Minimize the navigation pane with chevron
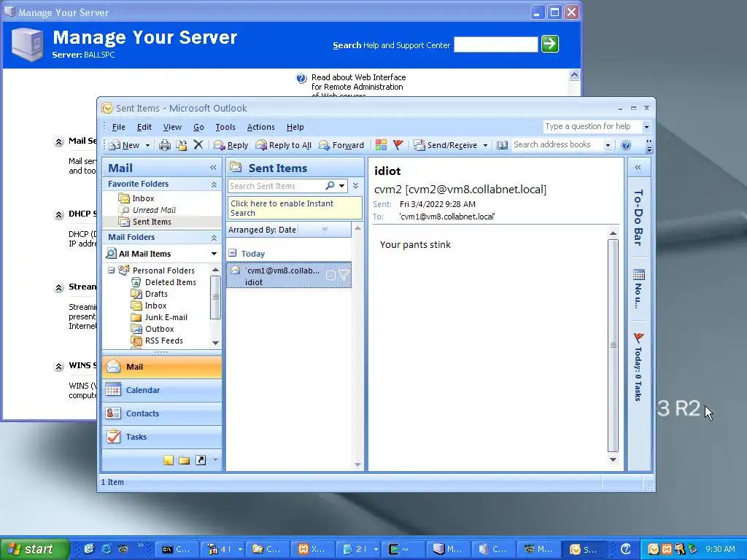747x560 pixels. point(213,167)
